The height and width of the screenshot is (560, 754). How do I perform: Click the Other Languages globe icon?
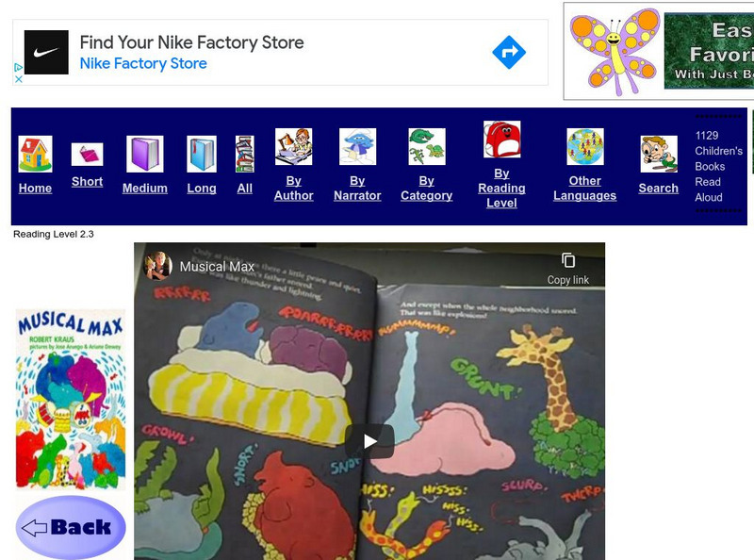point(584,147)
